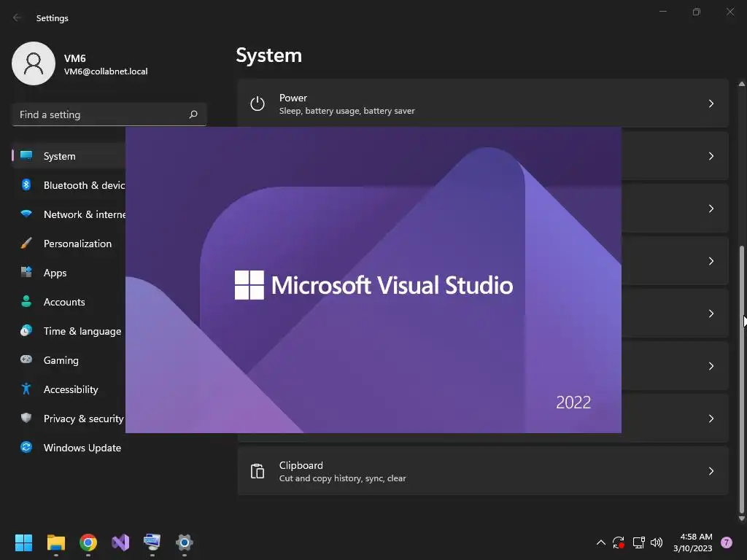Open Power settings row
Screen dimensions: 747x560
[x=483, y=104]
